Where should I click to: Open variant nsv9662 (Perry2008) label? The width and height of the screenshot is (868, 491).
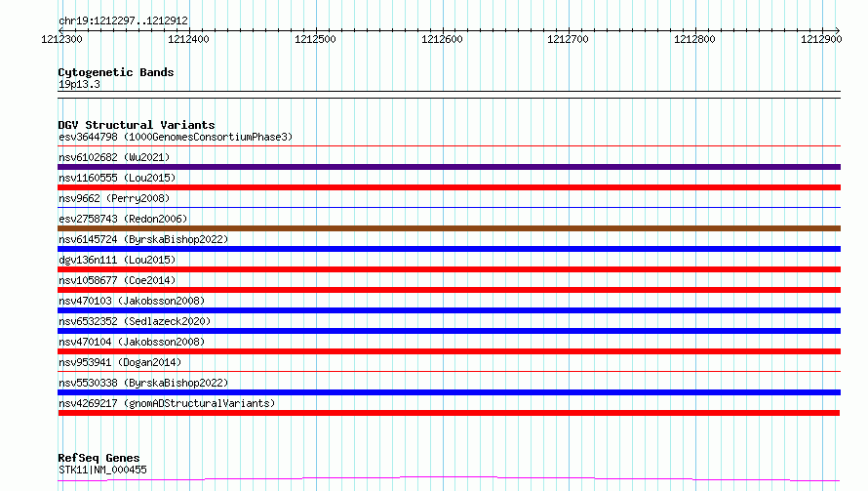tap(114, 198)
